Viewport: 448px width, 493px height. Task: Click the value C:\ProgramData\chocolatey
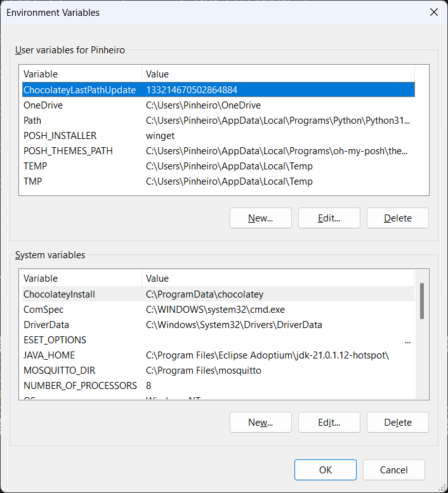click(x=205, y=294)
